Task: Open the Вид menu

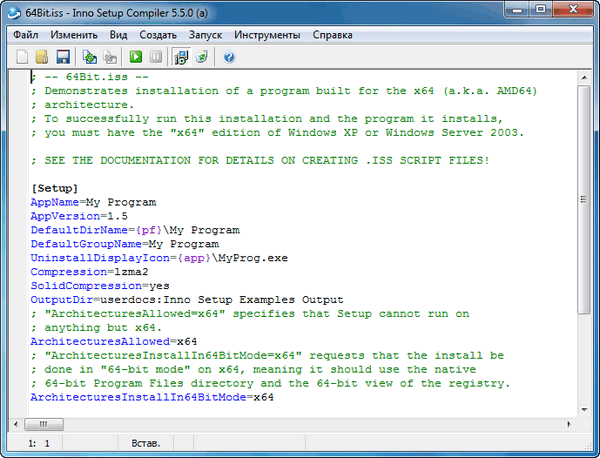Action: [x=119, y=35]
